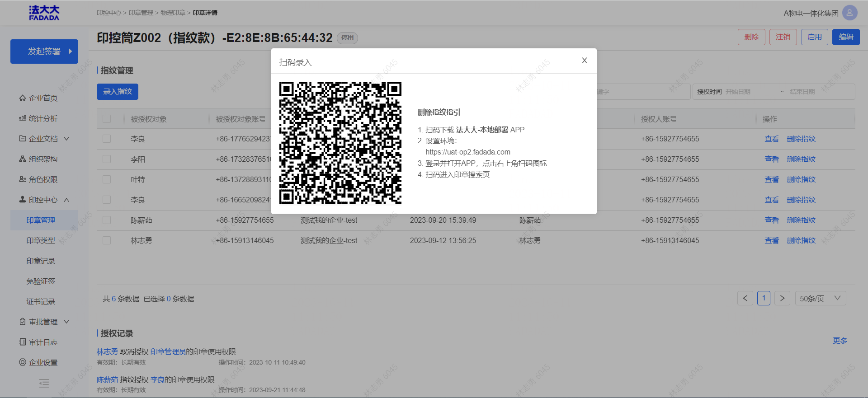This screenshot has height=398, width=868.
Task: Click 查看 in the 陈薪茹 row
Action: click(772, 220)
